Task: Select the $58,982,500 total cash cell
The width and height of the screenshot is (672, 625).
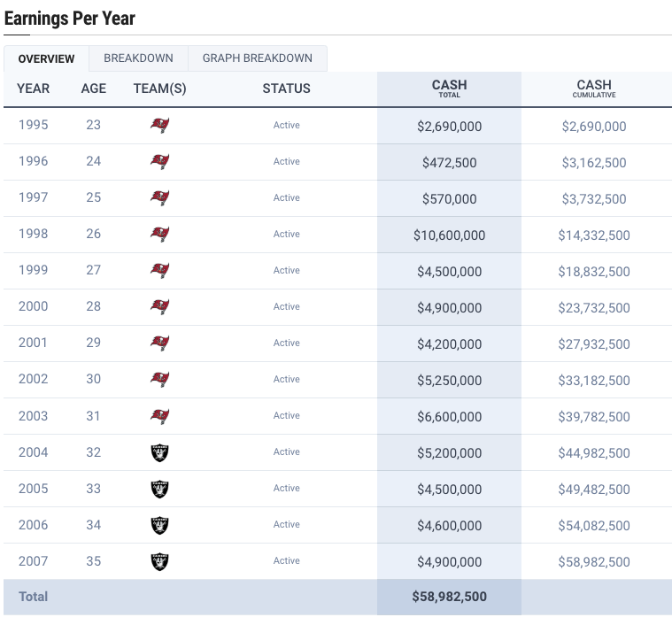Action: click(449, 598)
